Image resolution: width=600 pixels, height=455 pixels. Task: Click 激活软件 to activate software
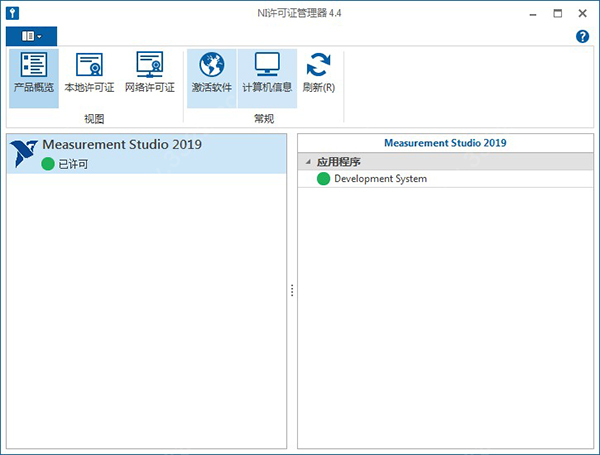pyautogui.click(x=212, y=78)
